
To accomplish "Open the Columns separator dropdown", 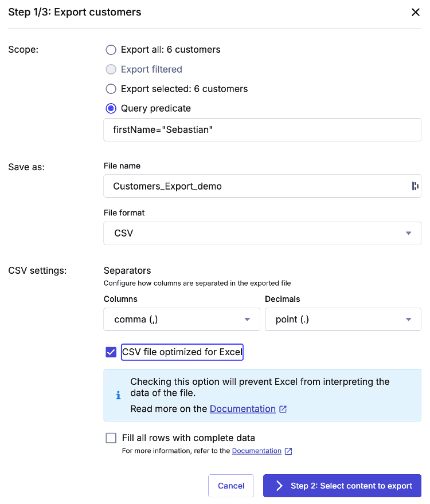I will tap(247, 319).
